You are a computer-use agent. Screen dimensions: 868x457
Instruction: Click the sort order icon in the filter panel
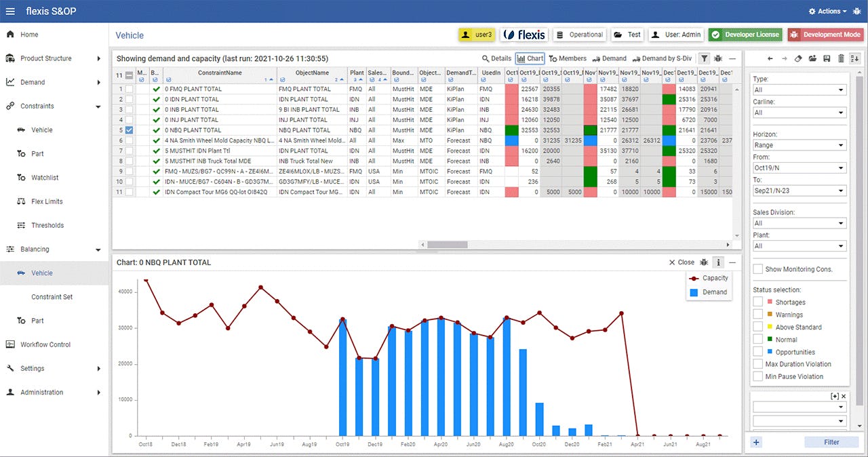tap(854, 59)
